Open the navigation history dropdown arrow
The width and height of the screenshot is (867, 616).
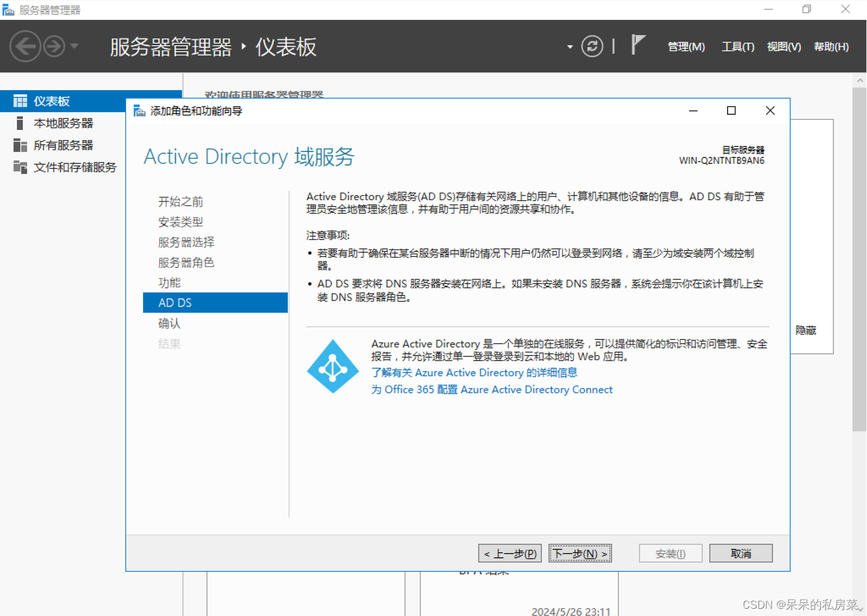pos(75,46)
